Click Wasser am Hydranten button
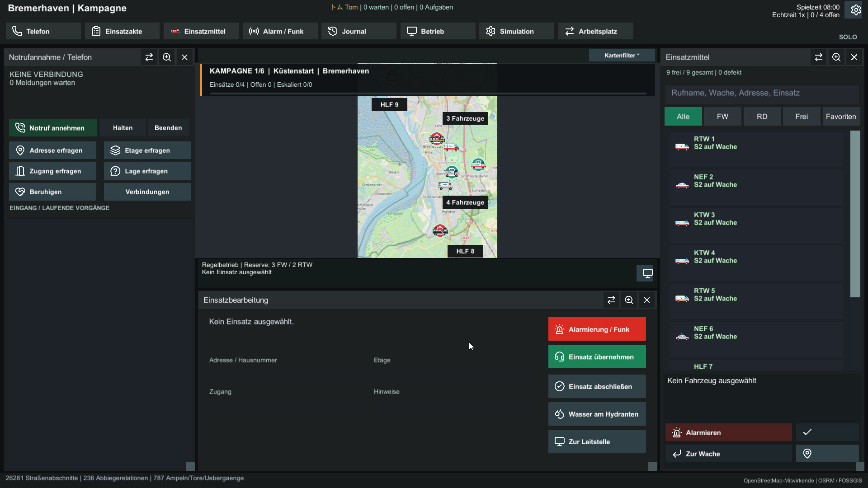The image size is (868, 488). tap(597, 414)
